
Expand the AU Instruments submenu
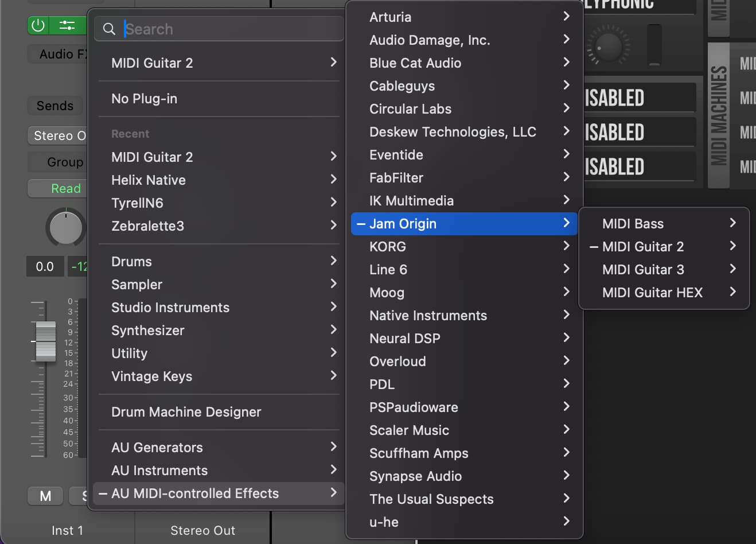[x=219, y=470]
